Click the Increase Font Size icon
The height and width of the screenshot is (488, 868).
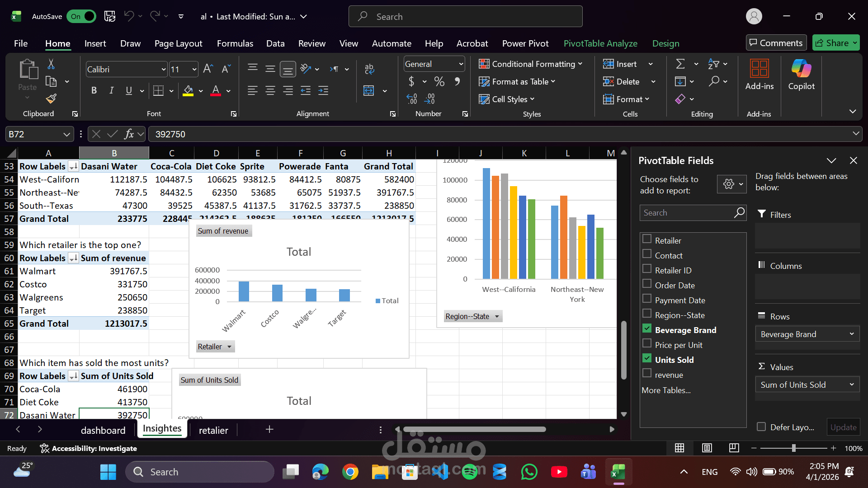(208, 69)
